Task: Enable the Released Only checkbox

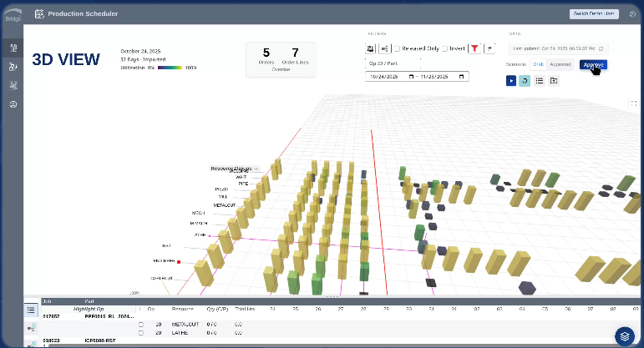Action: [397, 49]
